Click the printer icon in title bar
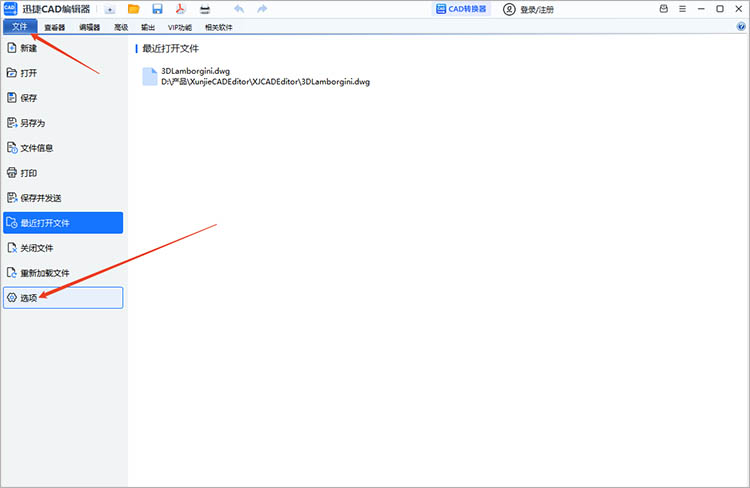Viewport: 750px width, 488px height. [205, 9]
